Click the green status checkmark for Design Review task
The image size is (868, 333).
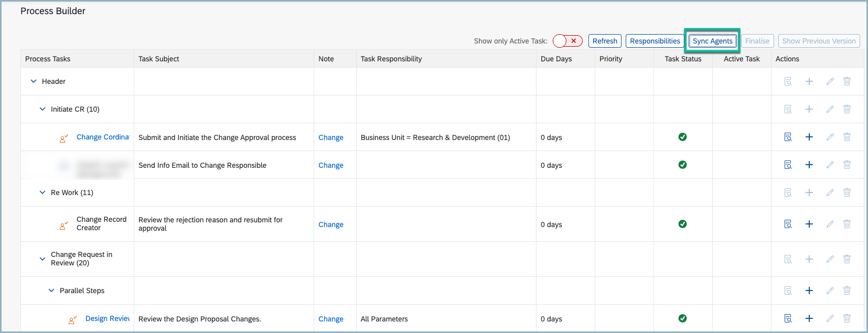(682, 318)
